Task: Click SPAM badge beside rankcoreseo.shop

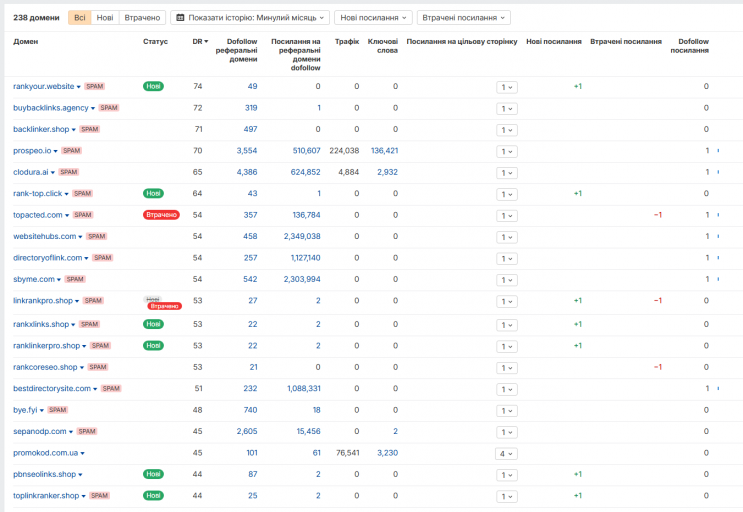Action: tap(98, 367)
